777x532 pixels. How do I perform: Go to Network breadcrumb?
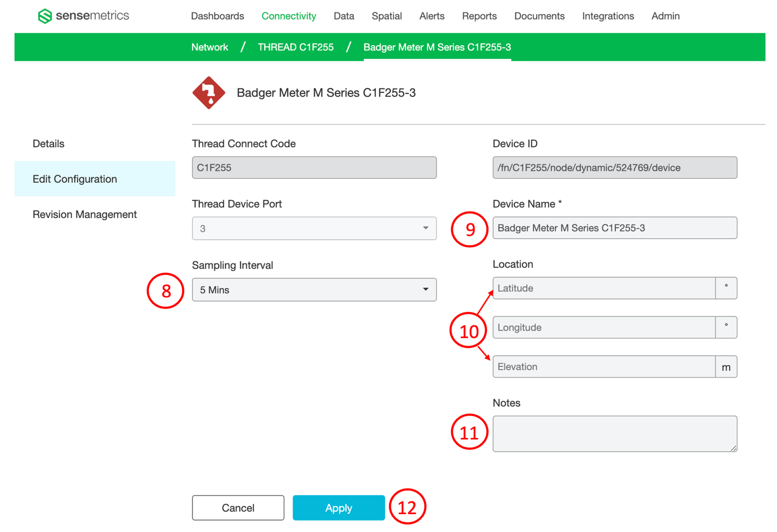pos(209,47)
